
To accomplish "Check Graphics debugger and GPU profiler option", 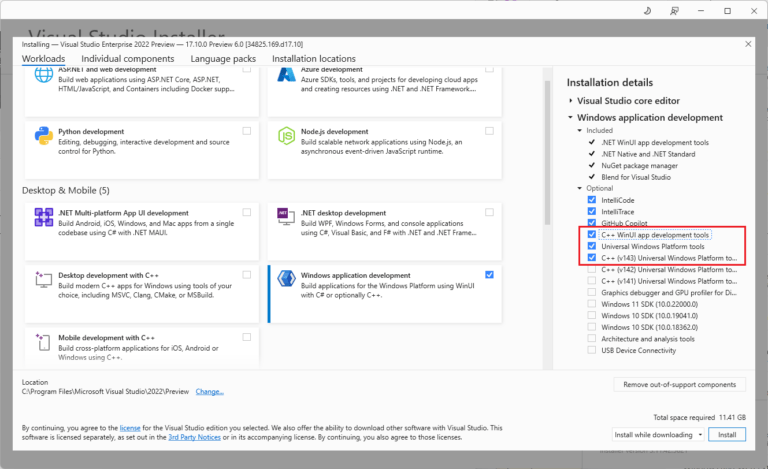I will click(592, 292).
